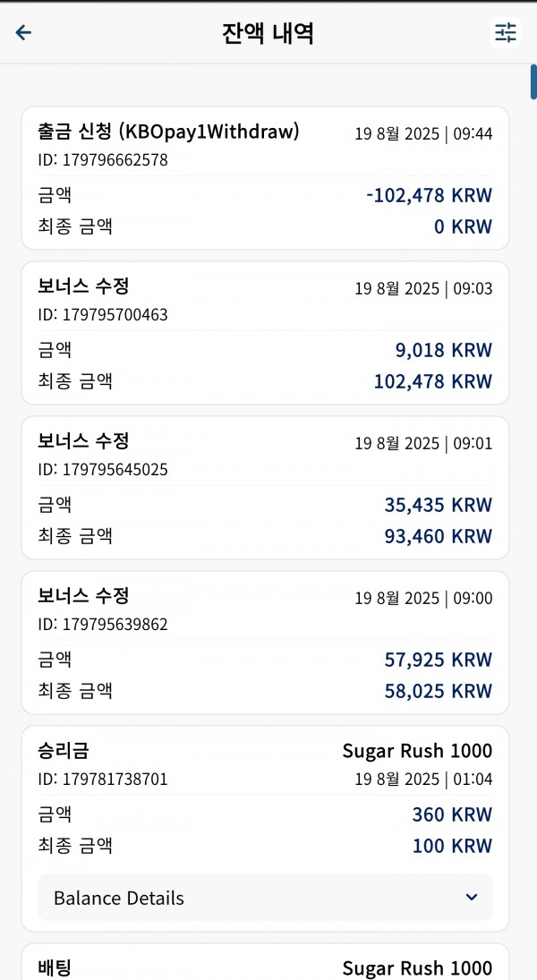Click the scrollbar thumb on right edge
Image resolution: width=537 pixels, height=980 pixels.
tap(533, 81)
